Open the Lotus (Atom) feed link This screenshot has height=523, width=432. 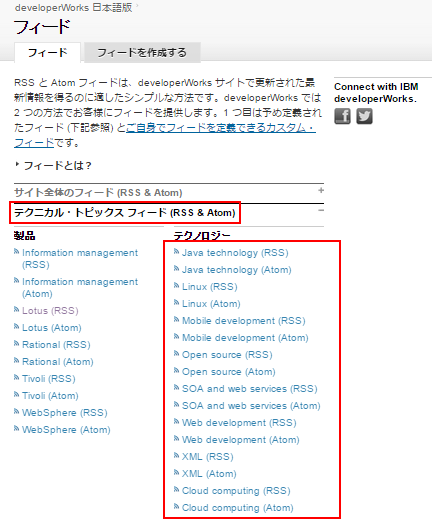[52, 328]
